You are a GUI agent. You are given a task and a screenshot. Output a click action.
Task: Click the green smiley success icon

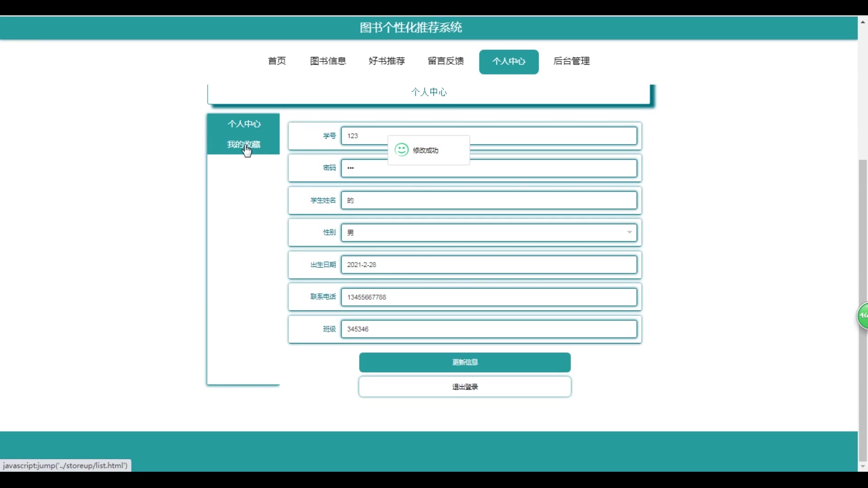(x=401, y=150)
